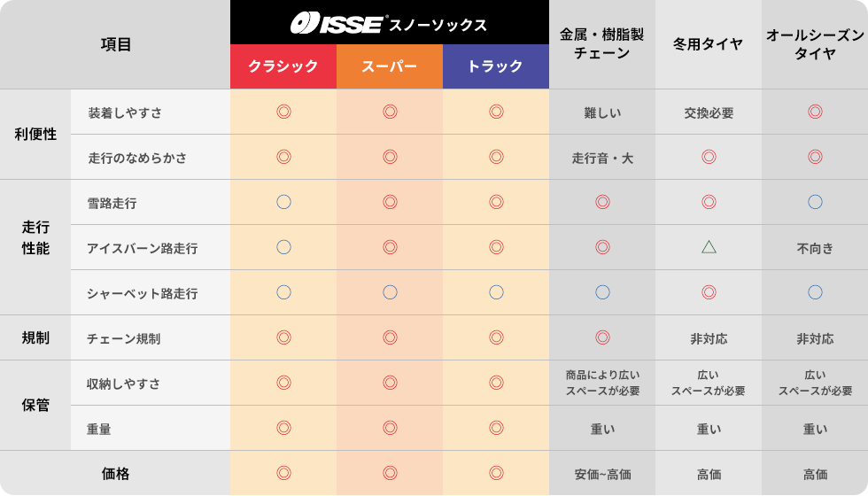Viewport: 868px width, 496px height.
Task: Select the navy トラック column header
Action: (x=496, y=66)
